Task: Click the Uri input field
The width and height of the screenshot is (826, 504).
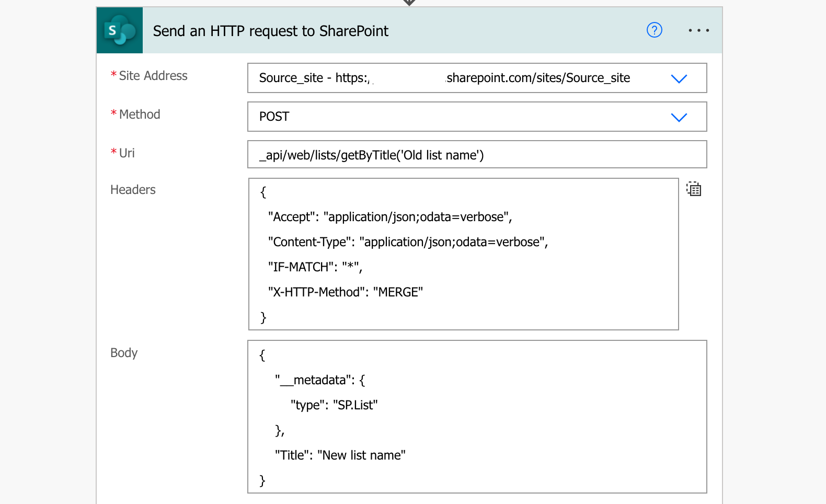Action: click(477, 154)
